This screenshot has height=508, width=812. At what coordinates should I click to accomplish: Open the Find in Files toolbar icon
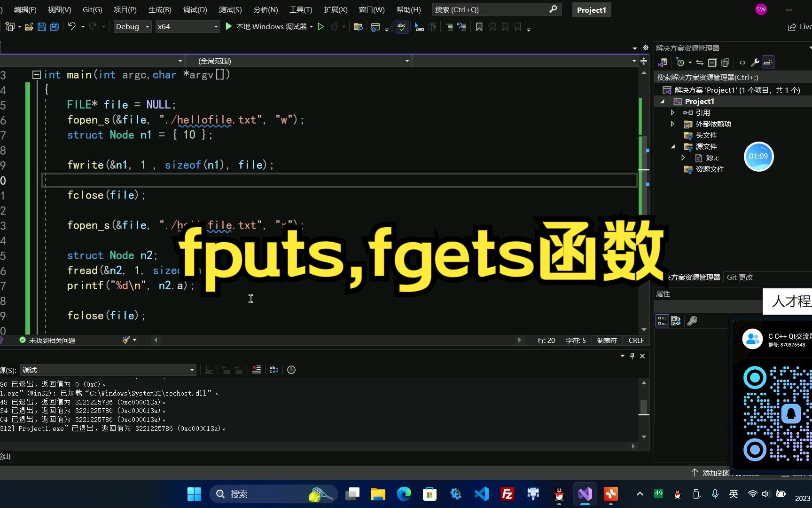pyautogui.click(x=358, y=27)
